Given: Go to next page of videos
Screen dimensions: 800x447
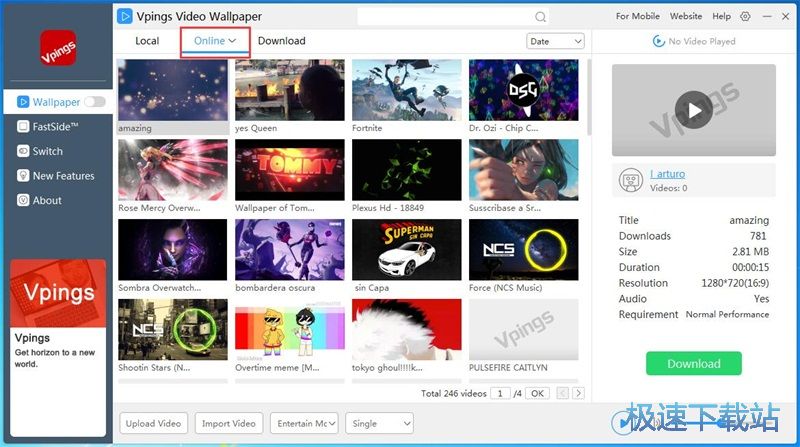Looking at the screenshot, I should pos(578,394).
